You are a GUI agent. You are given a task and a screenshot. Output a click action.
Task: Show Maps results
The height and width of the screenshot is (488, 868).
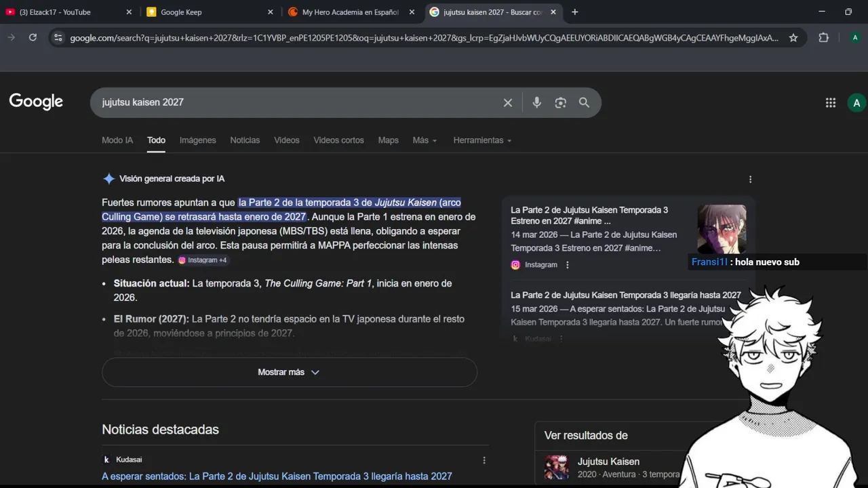[388, 140]
